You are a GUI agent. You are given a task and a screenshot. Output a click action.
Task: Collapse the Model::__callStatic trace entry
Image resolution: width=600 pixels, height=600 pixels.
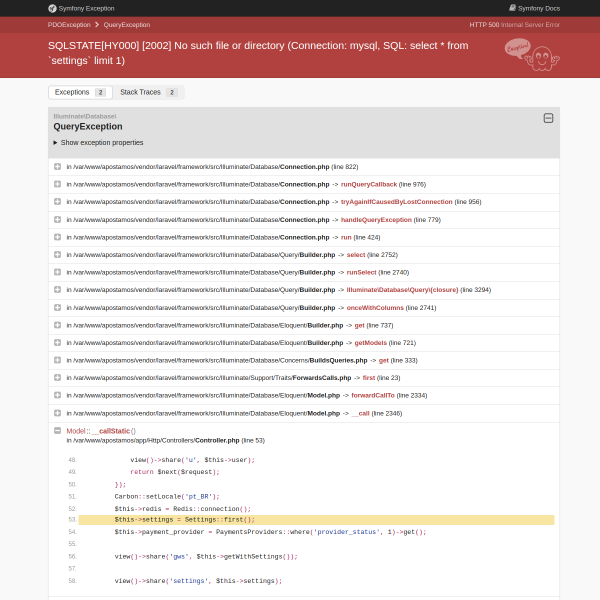57,431
